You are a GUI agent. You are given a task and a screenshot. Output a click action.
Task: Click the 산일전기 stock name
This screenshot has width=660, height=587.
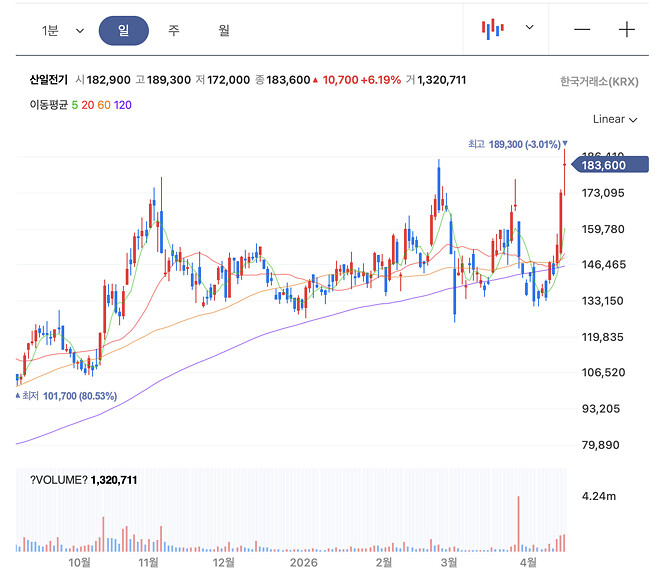pyautogui.click(x=49, y=80)
